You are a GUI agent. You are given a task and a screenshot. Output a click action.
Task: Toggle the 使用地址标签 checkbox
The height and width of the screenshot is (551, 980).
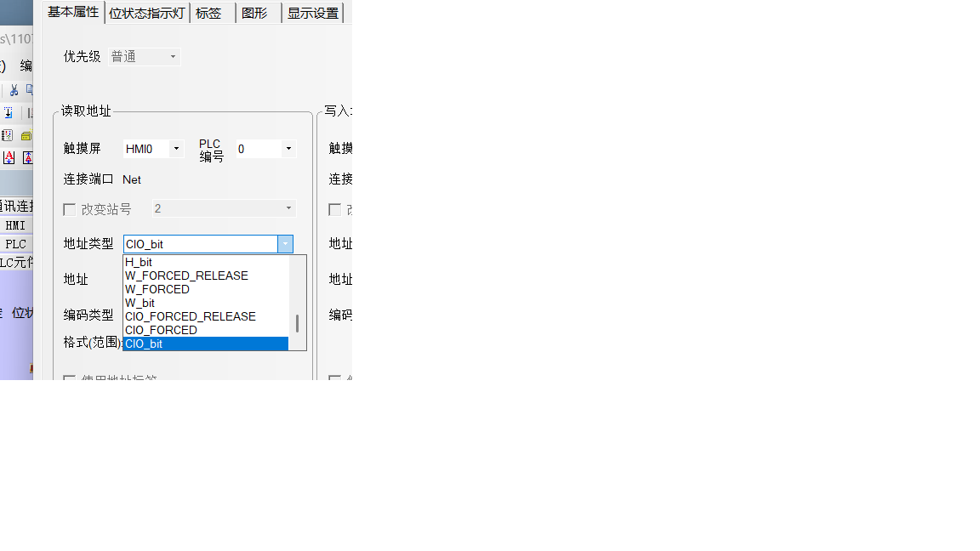(70, 379)
